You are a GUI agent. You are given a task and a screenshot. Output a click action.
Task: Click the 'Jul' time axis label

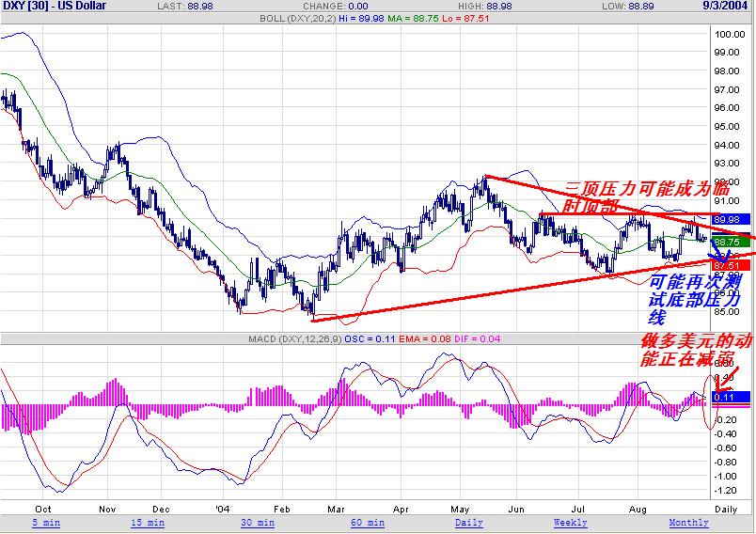(x=577, y=509)
